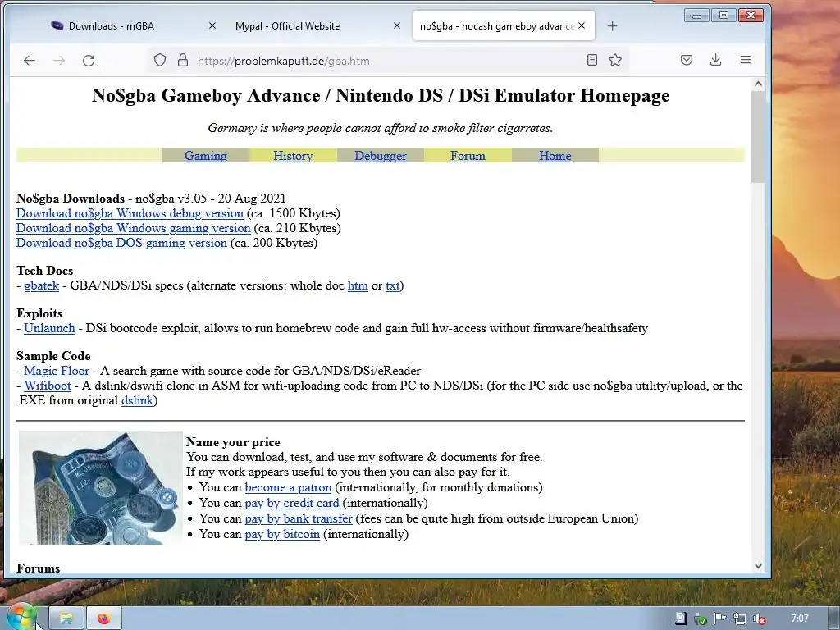Click the pay by credit card link

292,503
